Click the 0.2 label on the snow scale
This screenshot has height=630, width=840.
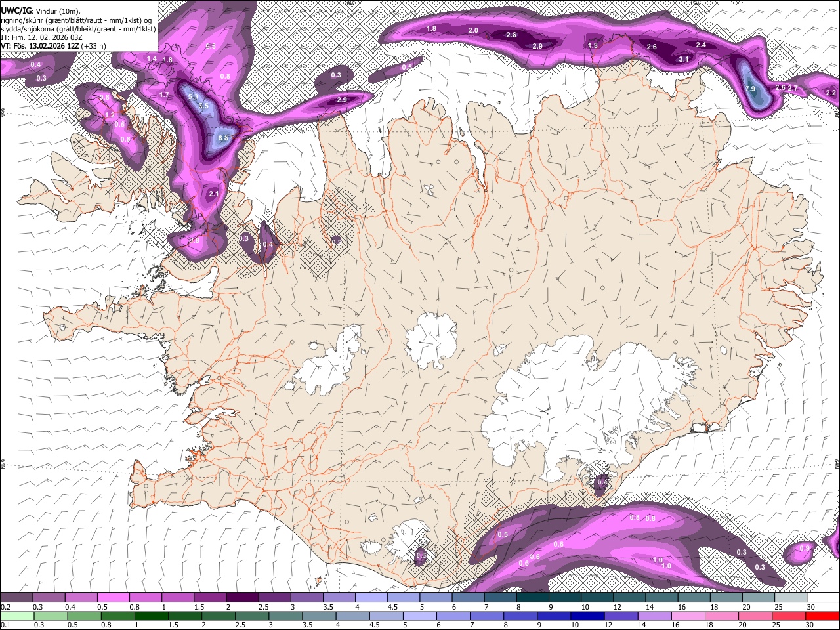[6, 607]
